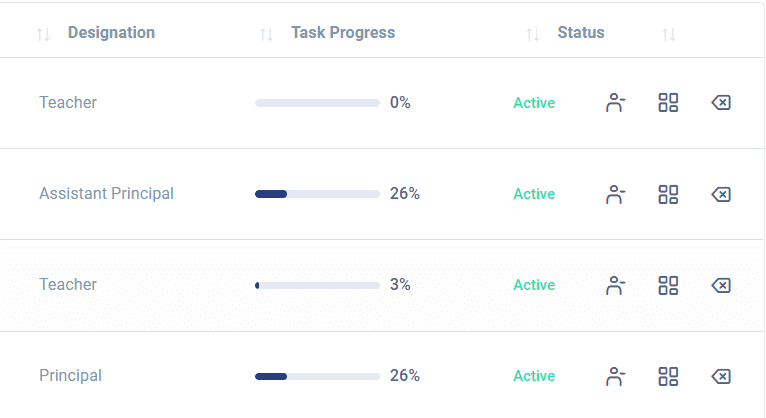Open grid icon in 0% Teacher row
This screenshot has height=418, width=766.
668,103
